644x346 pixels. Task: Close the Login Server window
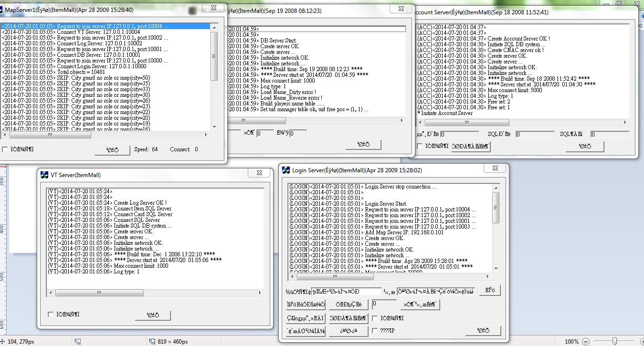tap(494, 169)
